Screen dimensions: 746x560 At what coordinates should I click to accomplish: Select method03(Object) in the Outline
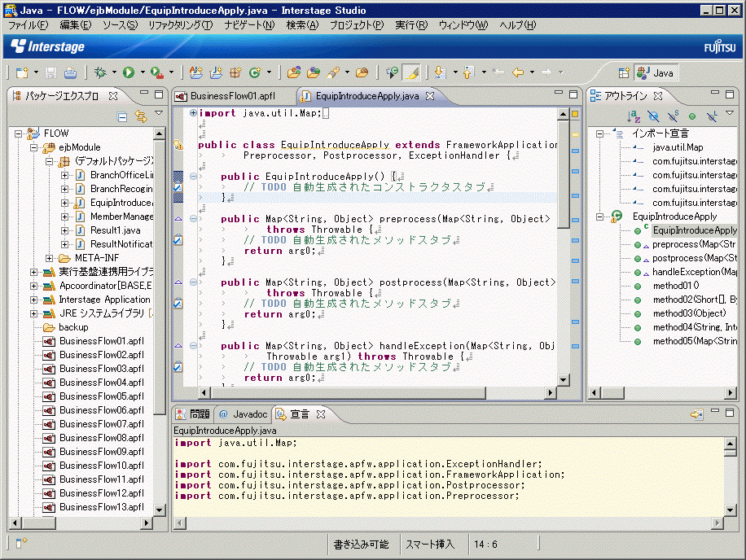(689, 313)
